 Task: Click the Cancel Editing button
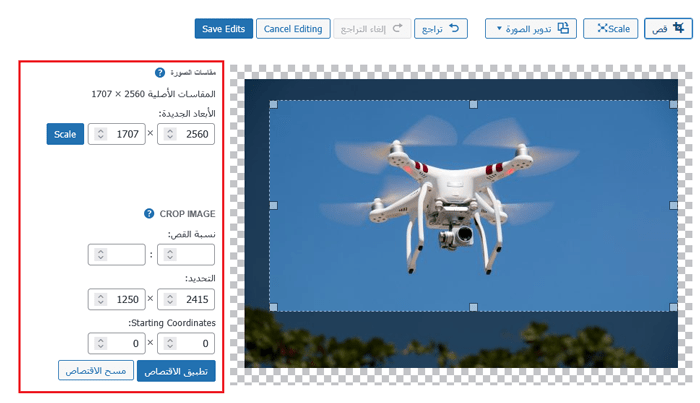click(x=292, y=29)
